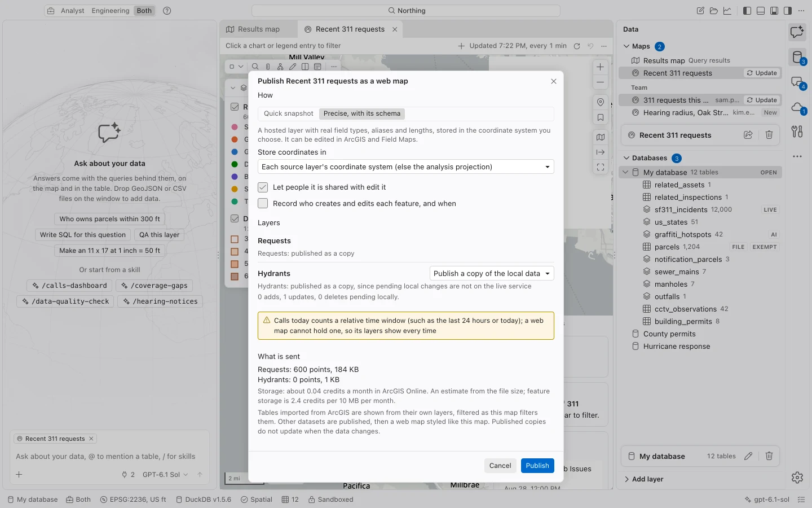Click the open folder icon in top toolbar
Screen dimensions: 812x508
[x=714, y=11]
